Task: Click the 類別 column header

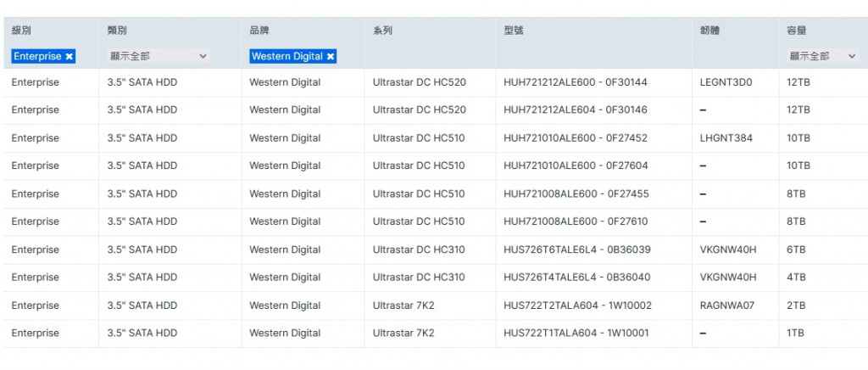Action: pos(117,31)
